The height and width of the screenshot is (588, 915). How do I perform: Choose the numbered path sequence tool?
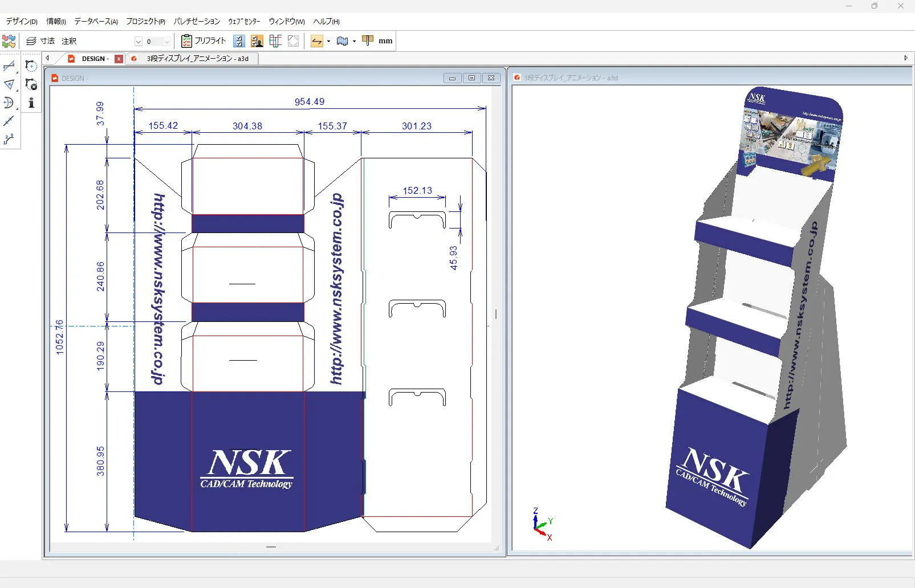pos(9,139)
